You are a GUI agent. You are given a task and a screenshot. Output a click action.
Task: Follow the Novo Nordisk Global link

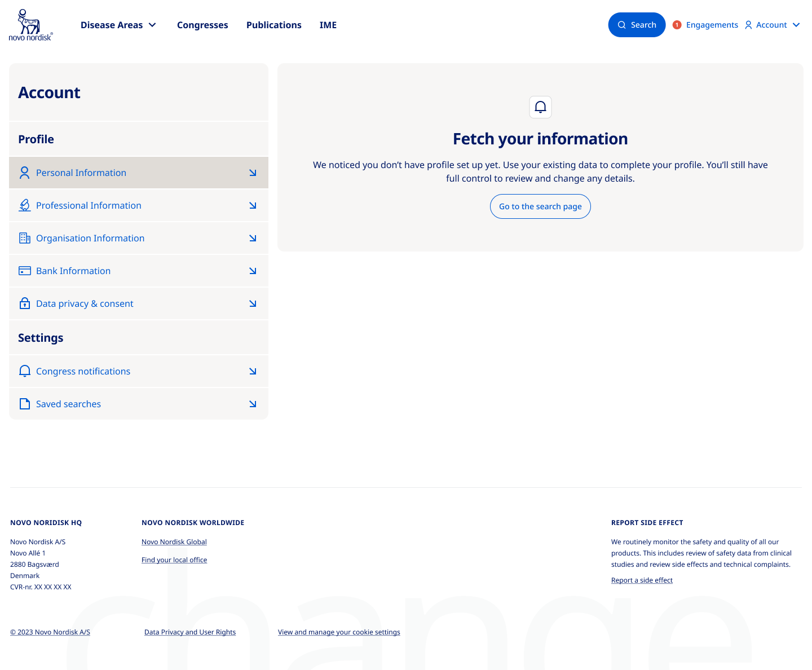pos(174,542)
